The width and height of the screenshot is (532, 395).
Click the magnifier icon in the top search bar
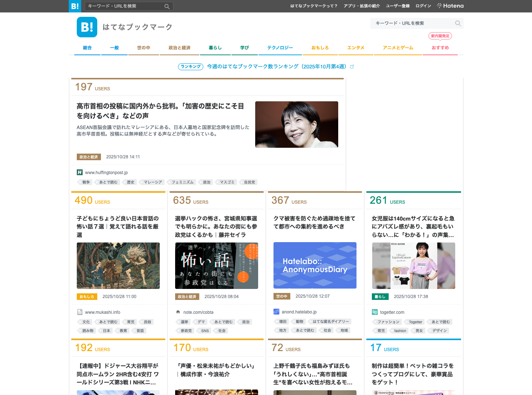[167, 6]
